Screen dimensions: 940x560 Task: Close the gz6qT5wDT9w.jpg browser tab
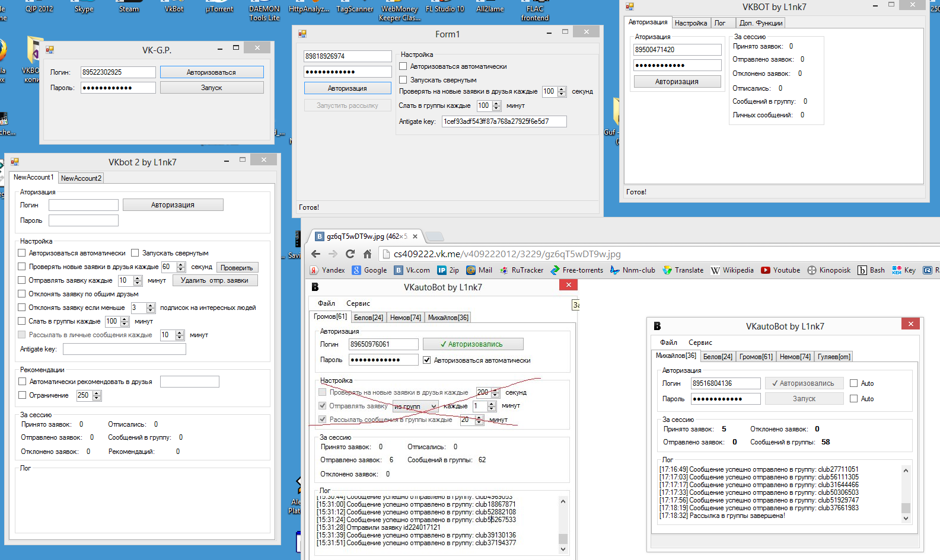point(415,236)
